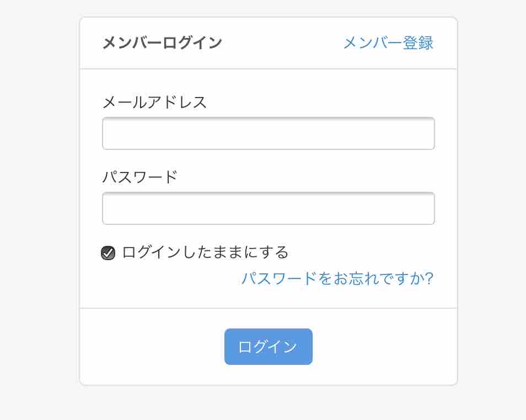The width and height of the screenshot is (526, 420).
Task: Toggle the ログインしたままにする checkbox
Action: pos(108,253)
